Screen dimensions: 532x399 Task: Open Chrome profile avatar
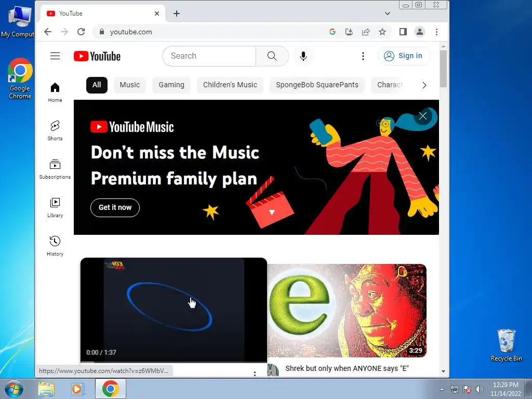click(420, 32)
